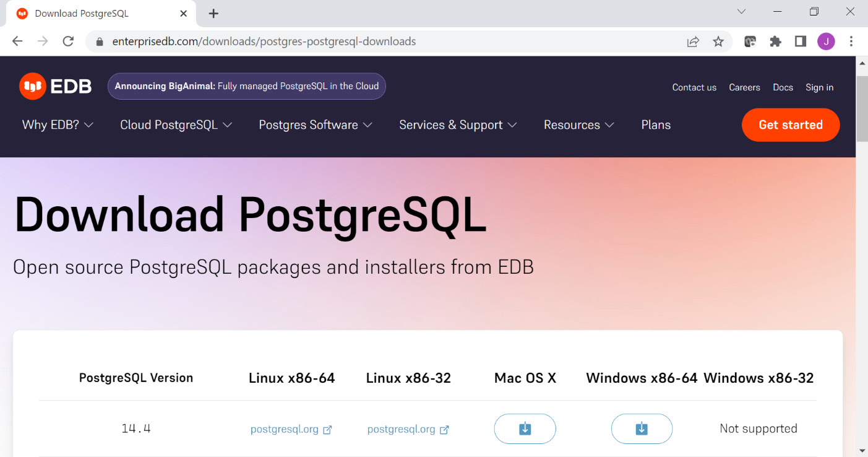Open a new tab with the plus icon
Screen dimensions: 868x457
click(x=213, y=13)
